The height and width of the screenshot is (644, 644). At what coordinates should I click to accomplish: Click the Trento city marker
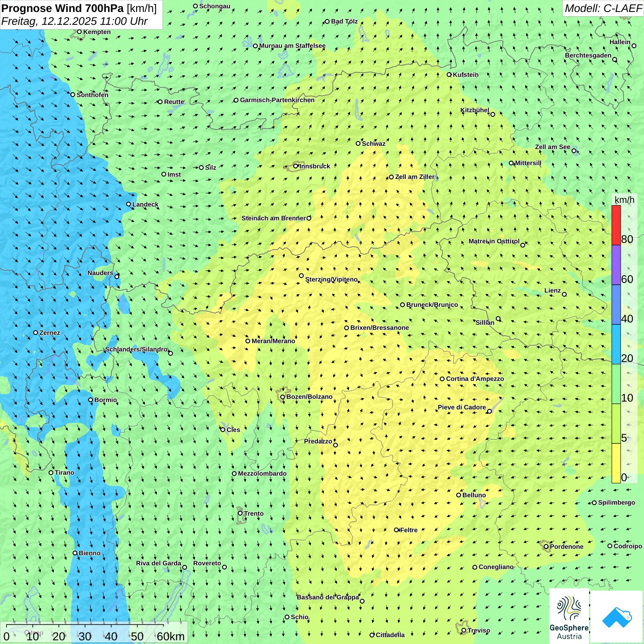pyautogui.click(x=240, y=513)
